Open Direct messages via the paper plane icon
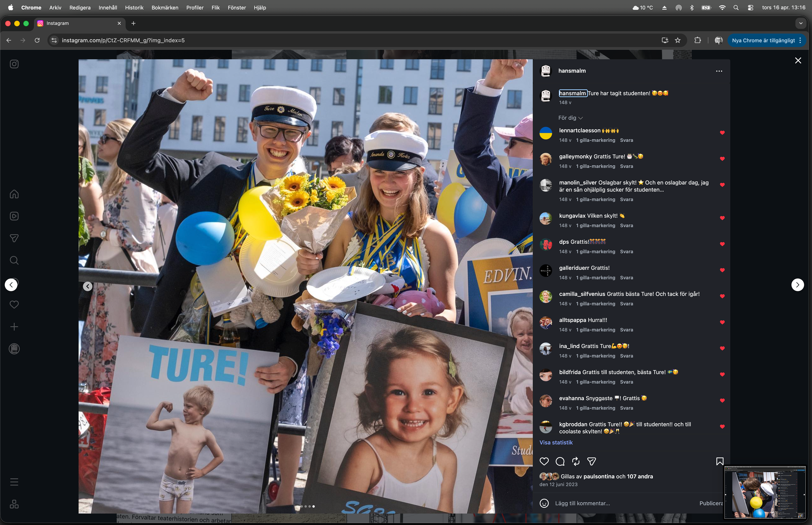Image resolution: width=812 pixels, height=525 pixels. click(14, 238)
